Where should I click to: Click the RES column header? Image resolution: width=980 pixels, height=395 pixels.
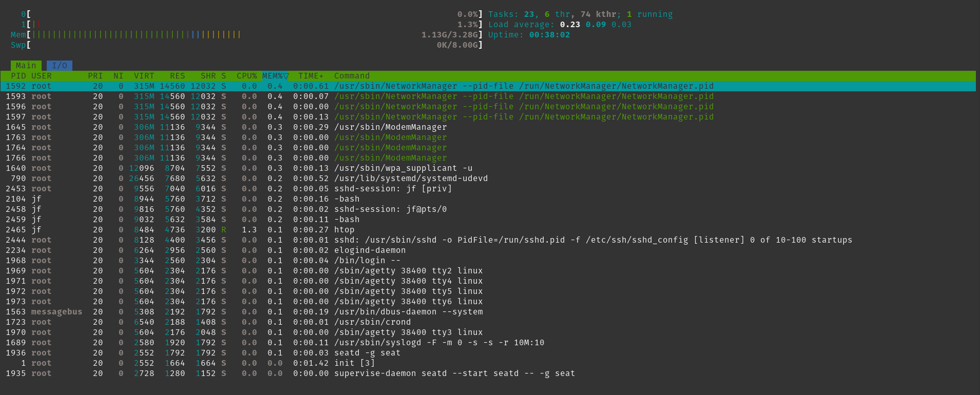[177, 76]
